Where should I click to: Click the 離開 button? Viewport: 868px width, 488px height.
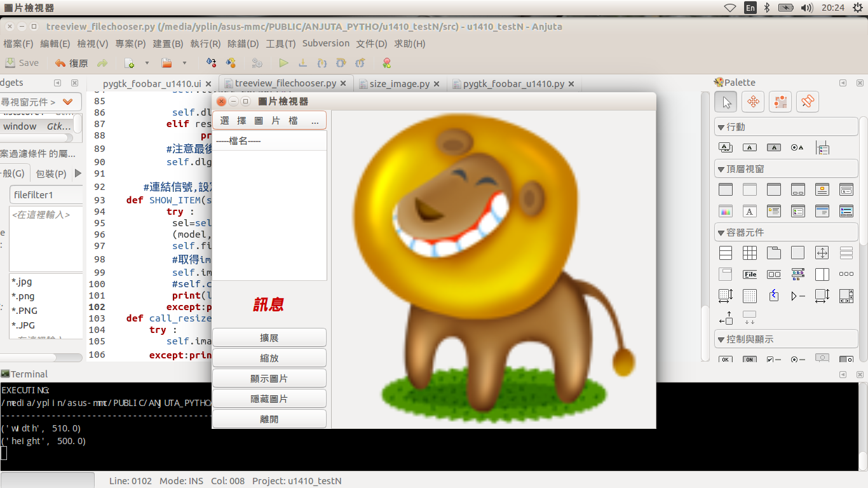coord(269,419)
